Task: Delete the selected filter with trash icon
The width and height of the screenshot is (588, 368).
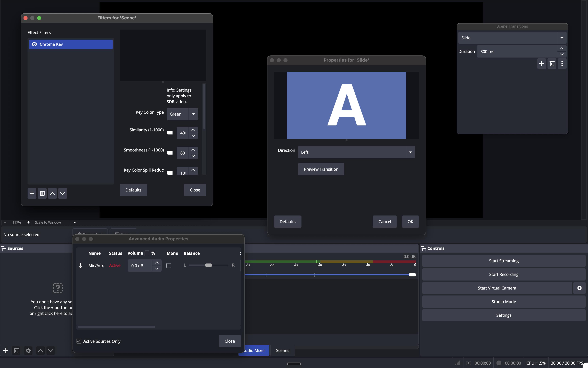Action: point(42,193)
